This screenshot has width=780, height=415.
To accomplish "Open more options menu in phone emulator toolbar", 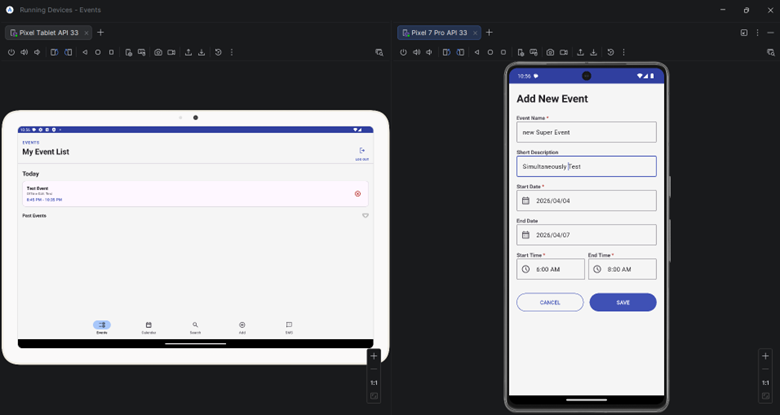I will click(624, 52).
